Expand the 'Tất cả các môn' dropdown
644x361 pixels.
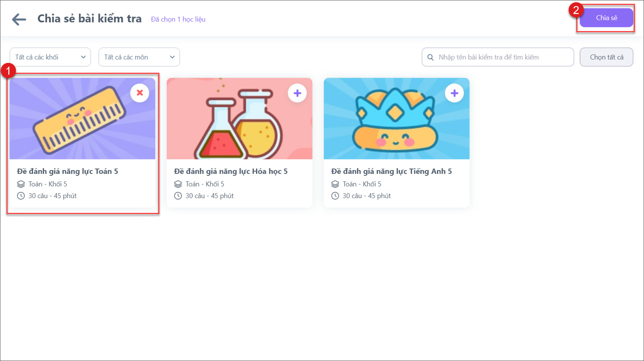(139, 57)
